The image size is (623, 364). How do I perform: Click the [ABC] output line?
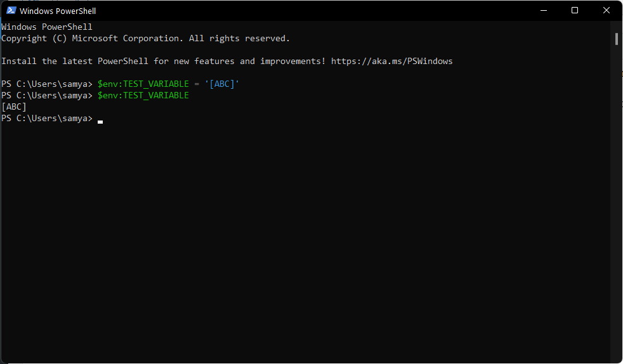[x=14, y=107]
